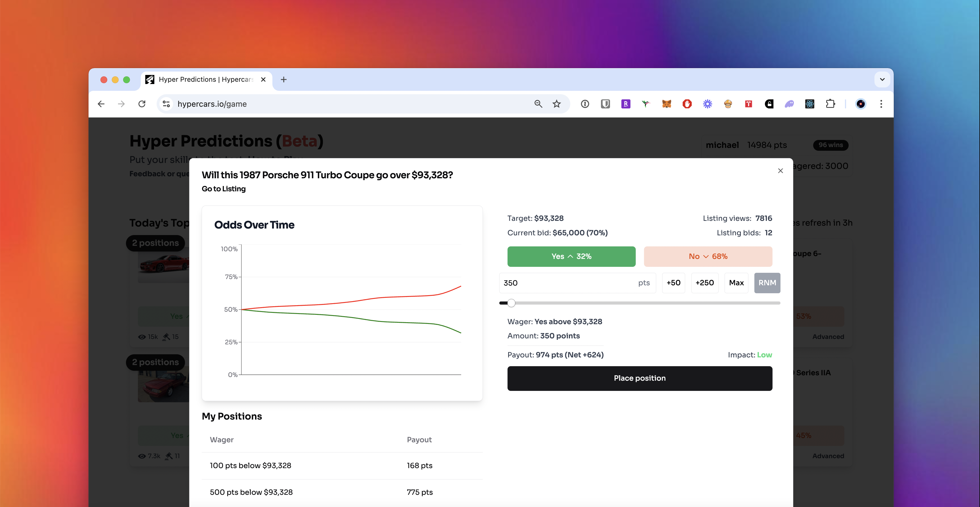Viewport: 980px width, 507px height.
Task: Click the 'michael' username in the header
Action: point(722,145)
